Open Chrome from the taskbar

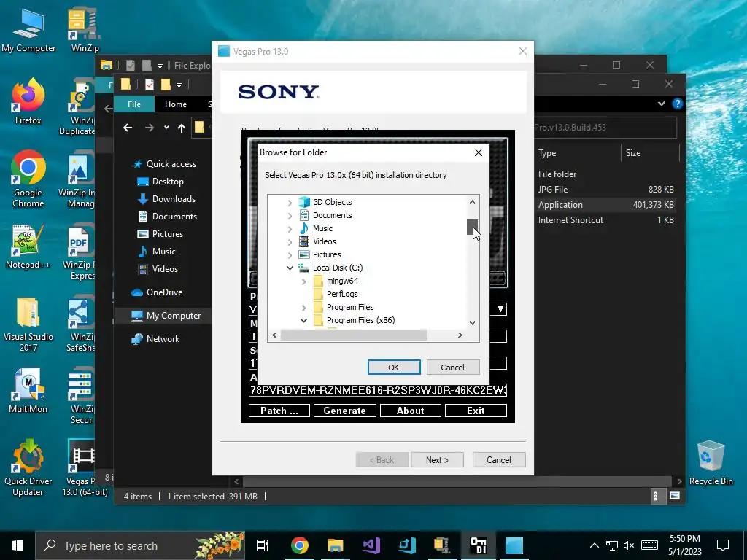point(299,545)
